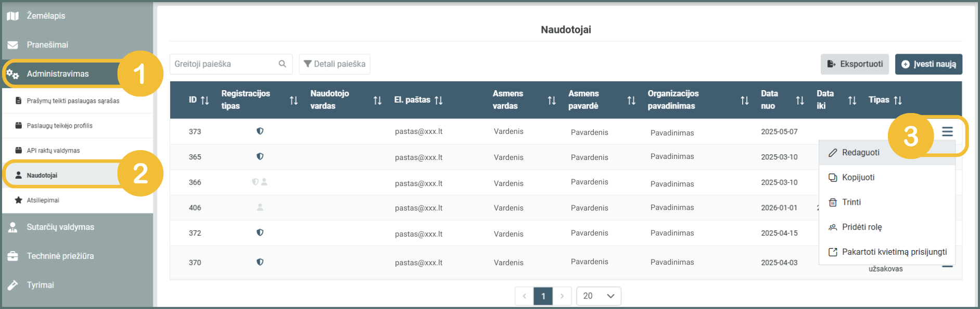This screenshot has height=309, width=980.
Task: Open hamburger actions menu for row 373
Action: coord(947,132)
